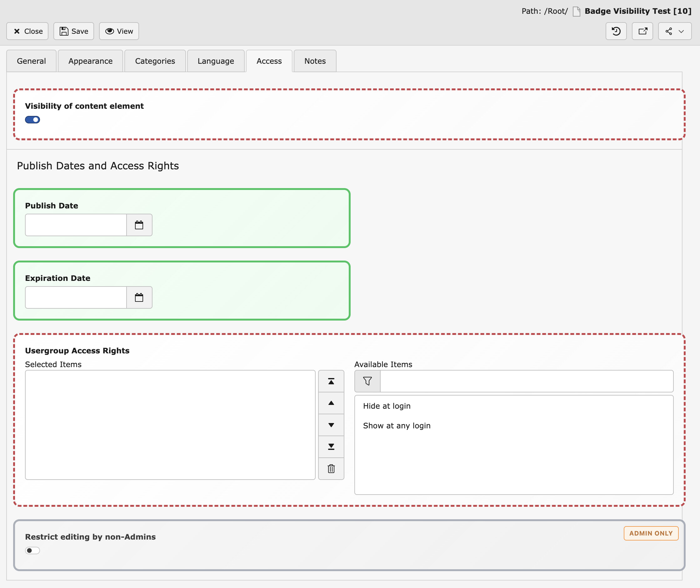Image resolution: width=700 pixels, height=588 pixels.
Task: Remove selected item with trash icon
Action: coord(331,469)
